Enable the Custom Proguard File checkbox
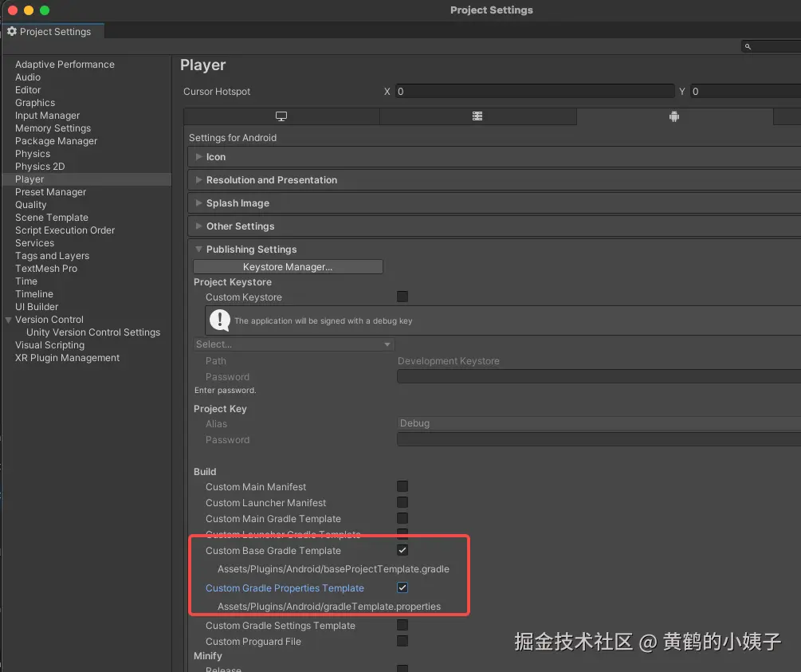 tap(402, 641)
